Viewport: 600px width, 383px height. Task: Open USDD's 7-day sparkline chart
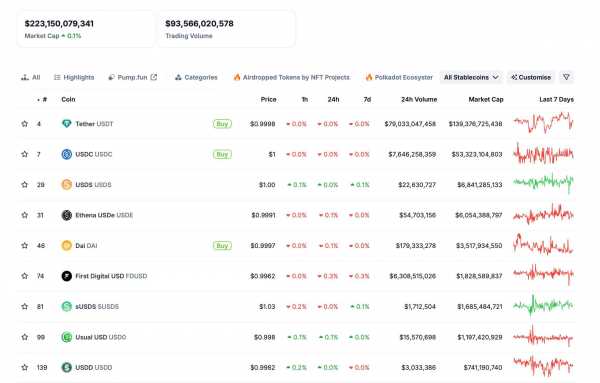pos(543,366)
